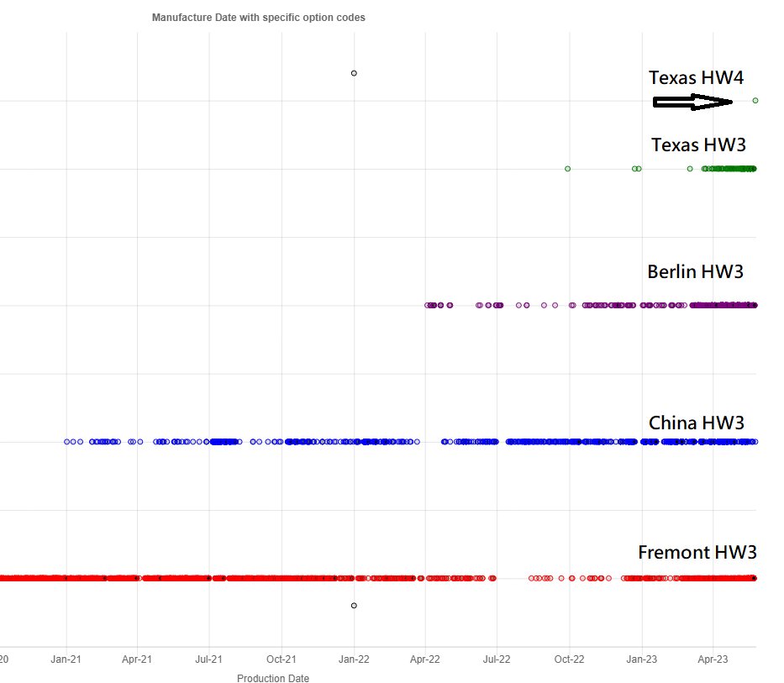This screenshot has width=784, height=683.
Task: Select the isolated green Texas HW3 point near Oct-22
Action: click(567, 169)
